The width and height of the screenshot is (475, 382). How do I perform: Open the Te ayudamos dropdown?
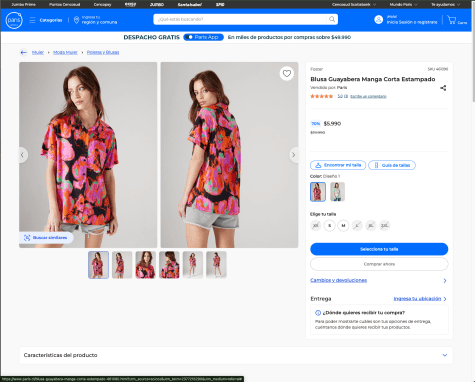tap(446, 4)
